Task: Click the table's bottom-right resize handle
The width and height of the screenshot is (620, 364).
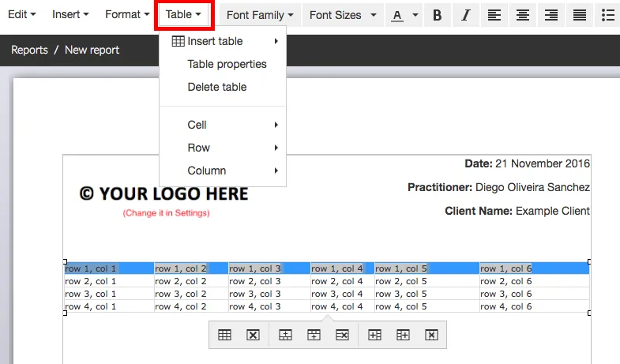Action: 589,313
